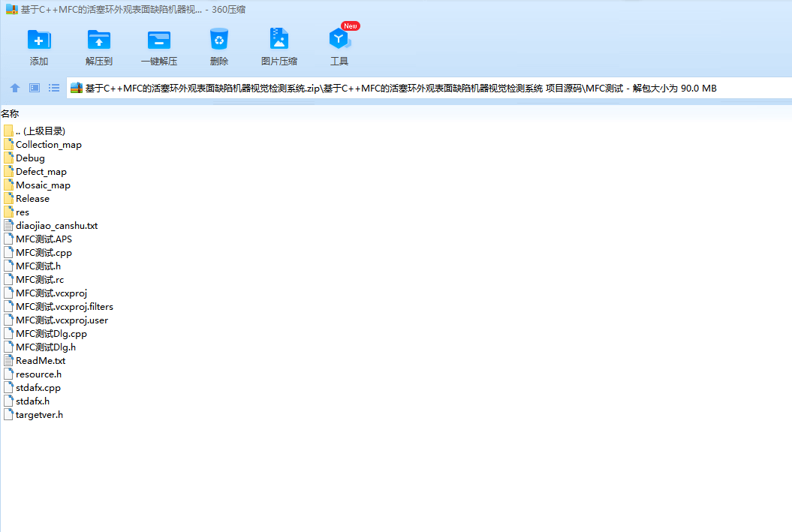Click the file icon beside MFC测试.rc

[8, 280]
